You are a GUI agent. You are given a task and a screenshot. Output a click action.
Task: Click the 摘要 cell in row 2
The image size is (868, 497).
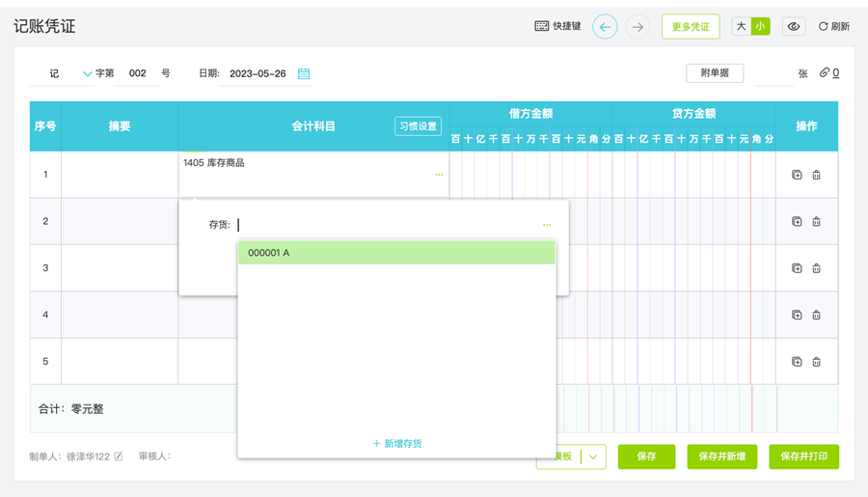tap(119, 221)
